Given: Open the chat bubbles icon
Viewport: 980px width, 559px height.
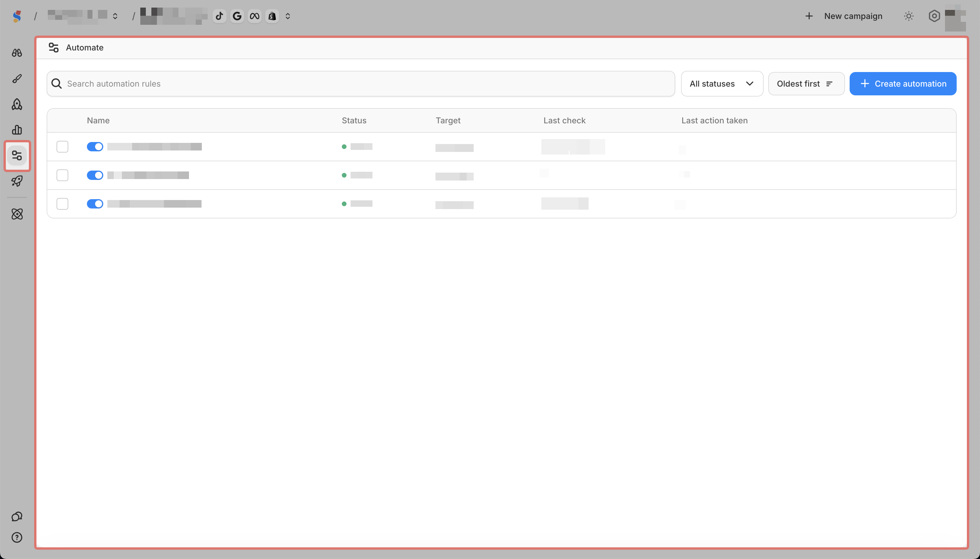Looking at the screenshot, I should point(17,516).
